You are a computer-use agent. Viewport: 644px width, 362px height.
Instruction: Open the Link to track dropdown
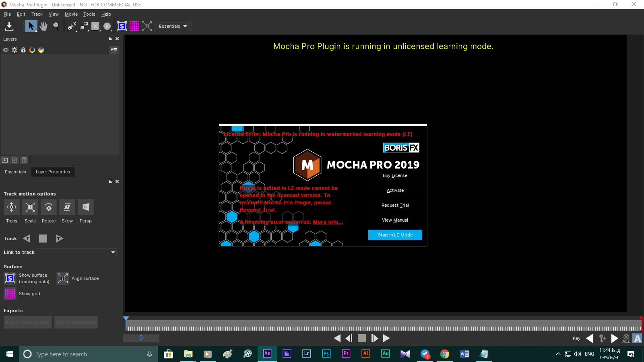[x=77, y=252]
